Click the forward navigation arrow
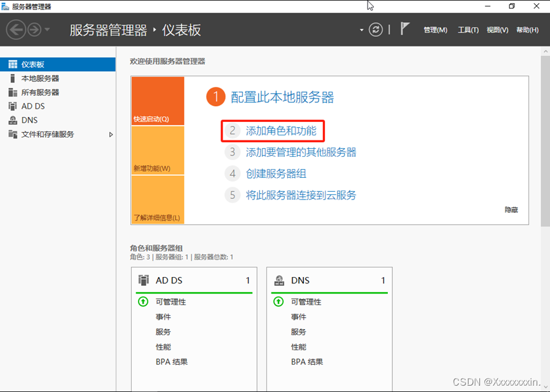 (34, 30)
